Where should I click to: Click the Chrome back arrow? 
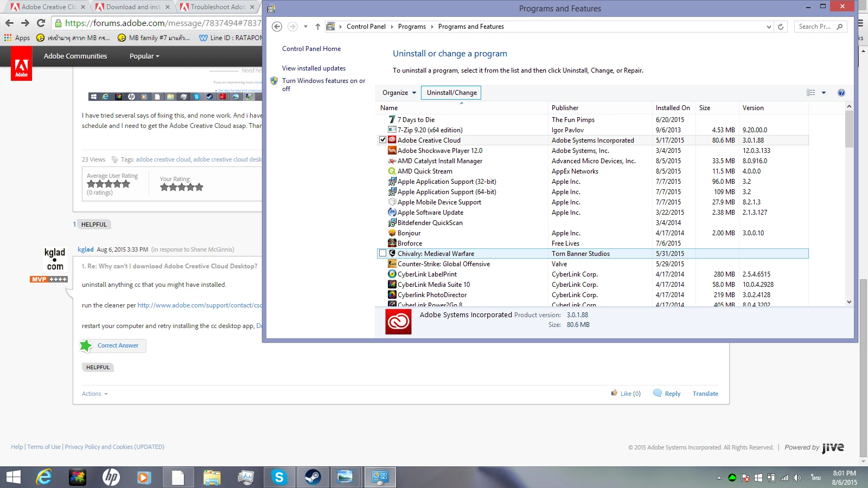pyautogui.click(x=9, y=23)
